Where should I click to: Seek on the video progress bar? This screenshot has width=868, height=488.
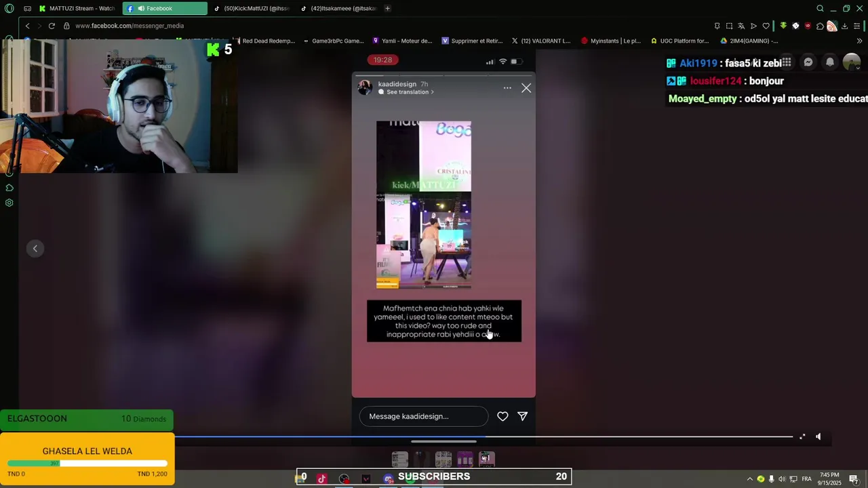tap(484, 436)
